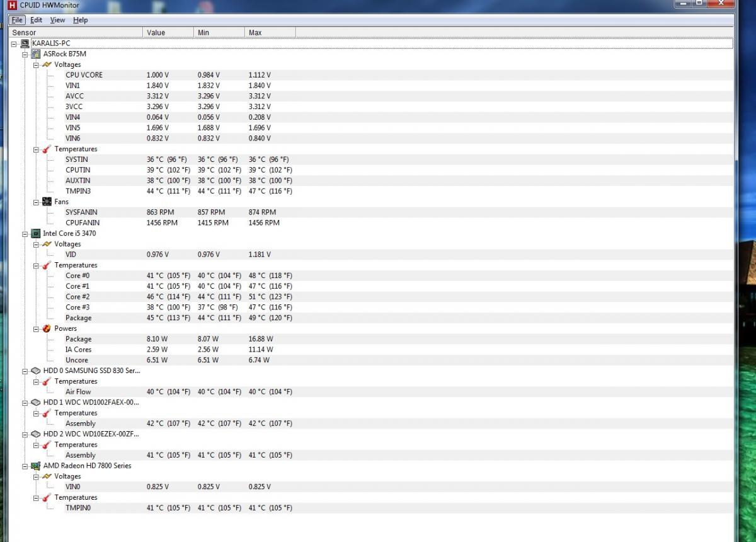This screenshot has height=542, width=756.
Task: Click the HDD 2 WDC WD10EZEX drive icon
Action: click(36, 434)
